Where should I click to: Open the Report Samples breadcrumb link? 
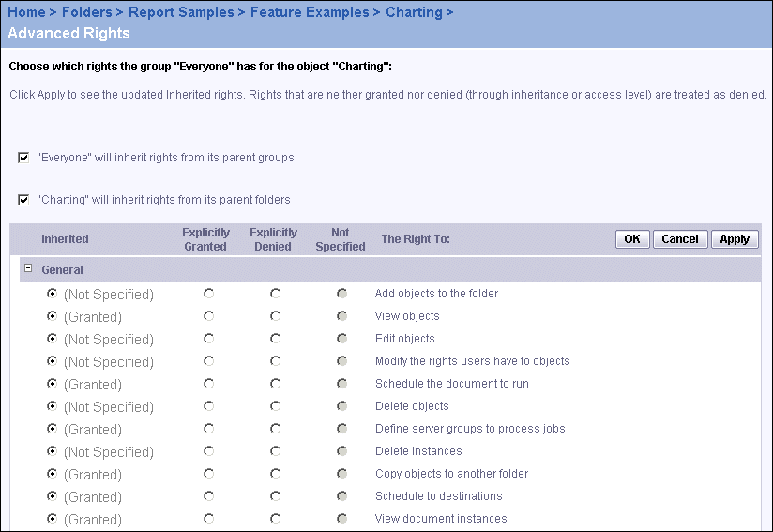181,12
